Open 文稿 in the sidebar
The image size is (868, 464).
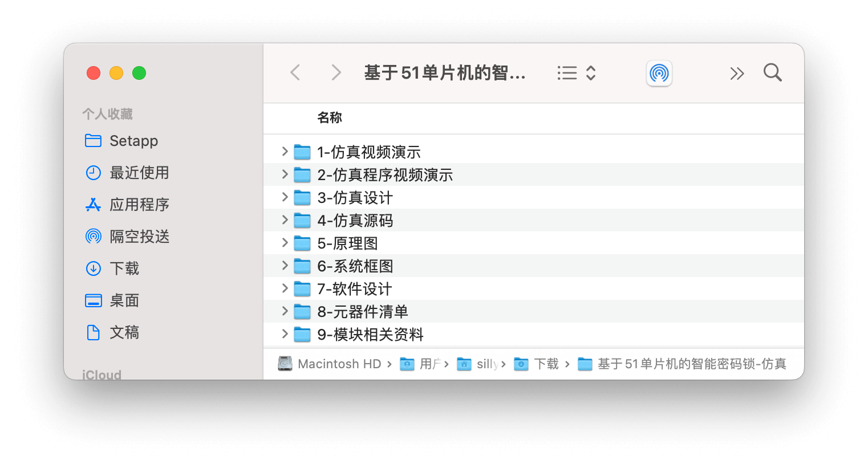click(112, 332)
